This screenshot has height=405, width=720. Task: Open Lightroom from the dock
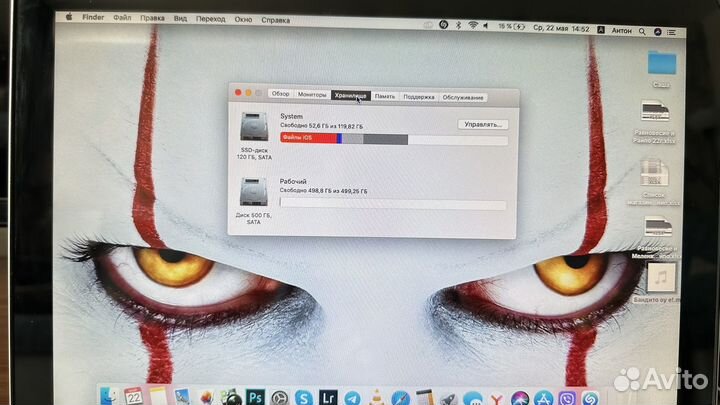click(328, 397)
